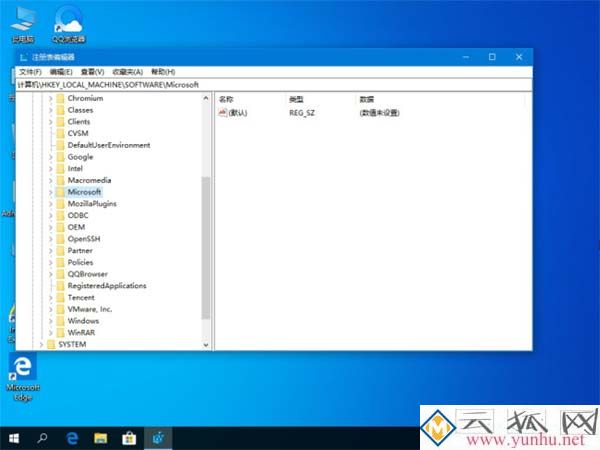Click the REG_SZ type cell
This screenshot has width=600, height=450.
point(302,113)
